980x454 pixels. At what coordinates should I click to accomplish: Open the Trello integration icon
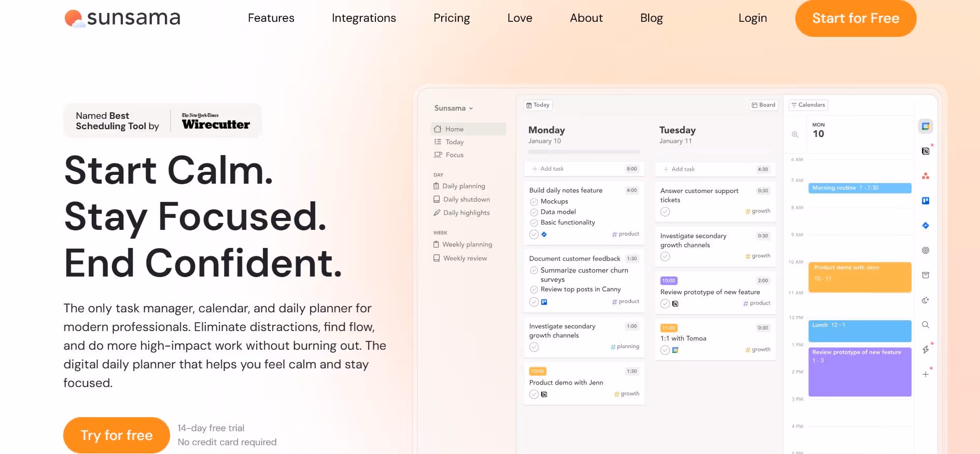[x=926, y=201]
